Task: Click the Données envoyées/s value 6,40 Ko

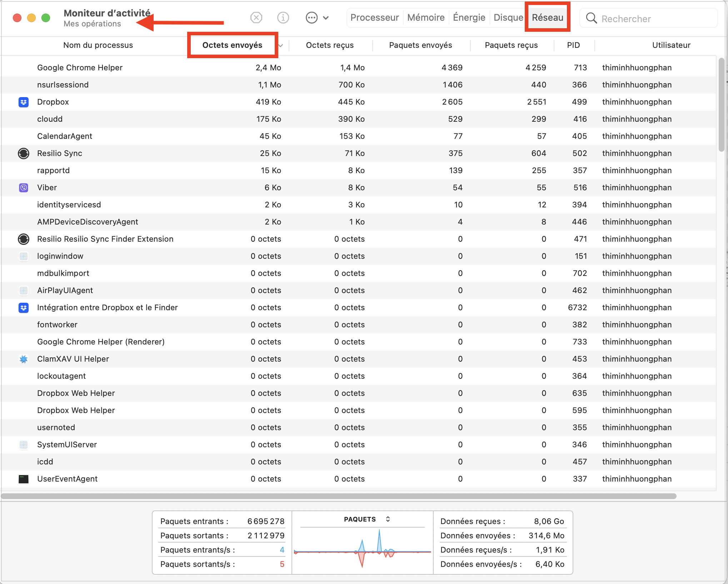Action: tap(550, 564)
